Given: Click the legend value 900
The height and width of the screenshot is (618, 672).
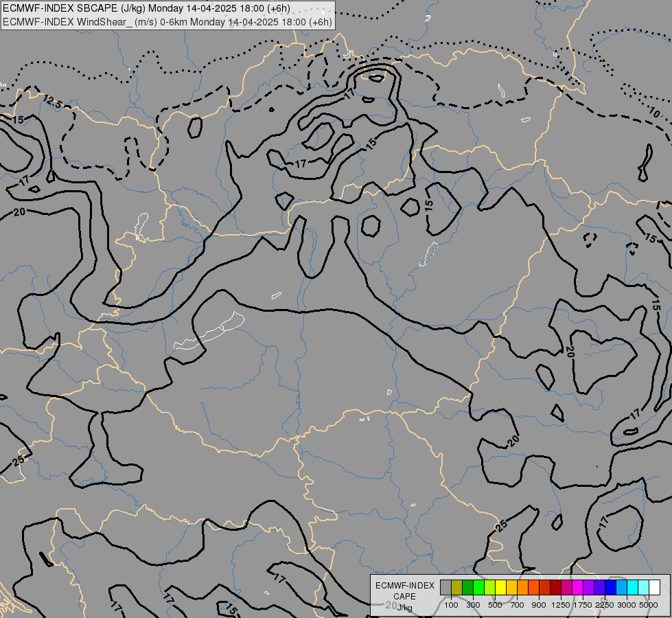Looking at the screenshot, I should 539,605.
